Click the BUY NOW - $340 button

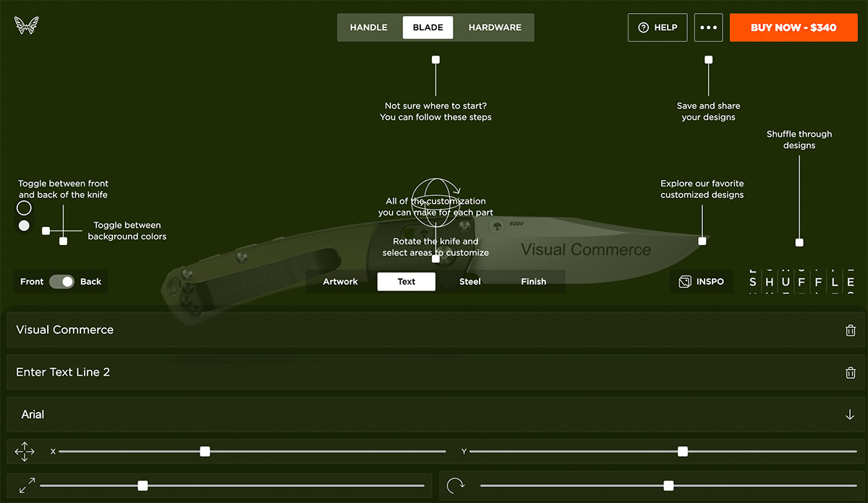point(793,27)
